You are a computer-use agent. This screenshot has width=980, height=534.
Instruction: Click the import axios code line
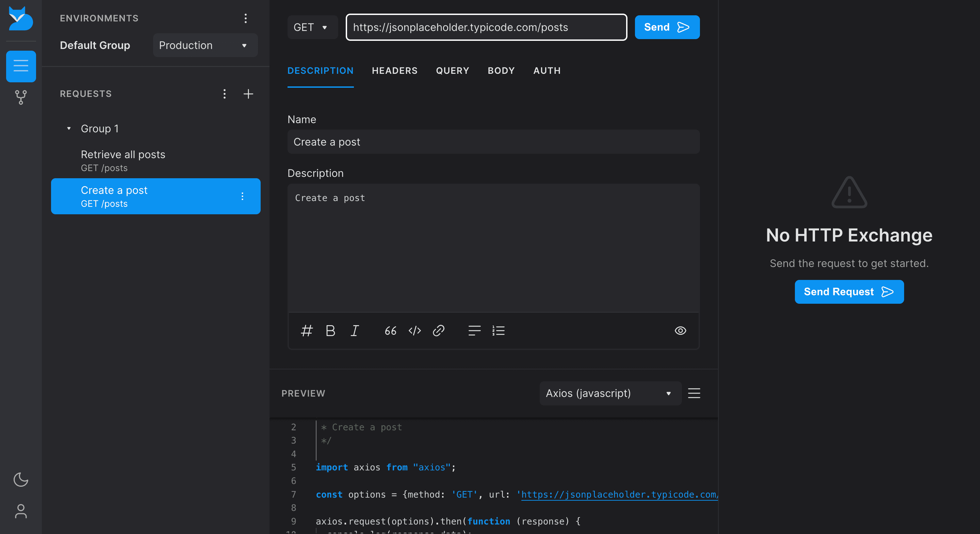pyautogui.click(x=386, y=467)
